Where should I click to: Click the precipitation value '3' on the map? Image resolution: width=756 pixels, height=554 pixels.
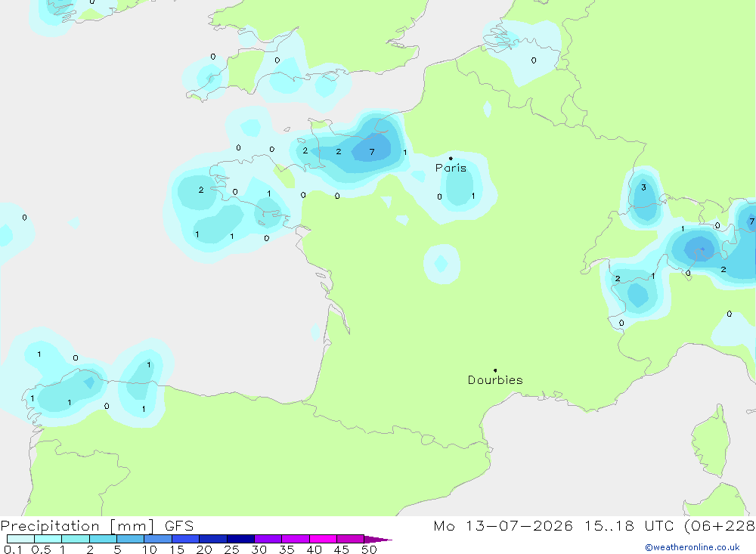tap(643, 187)
